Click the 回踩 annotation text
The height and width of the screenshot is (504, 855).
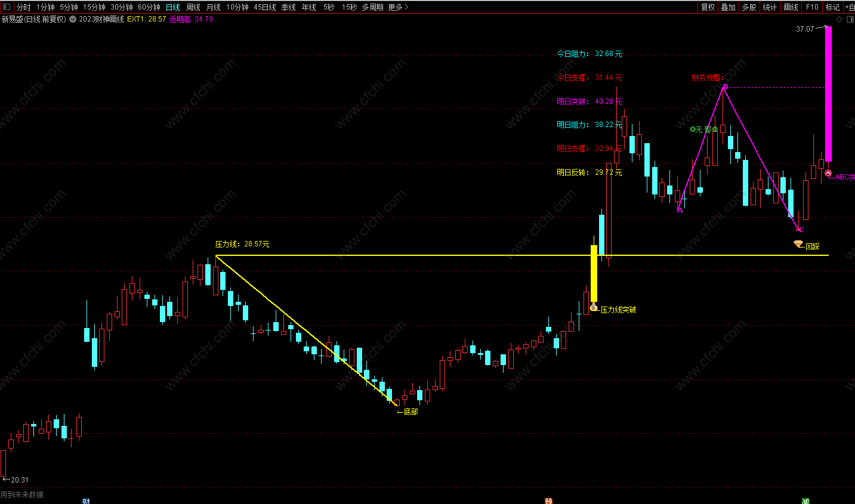[x=813, y=246]
